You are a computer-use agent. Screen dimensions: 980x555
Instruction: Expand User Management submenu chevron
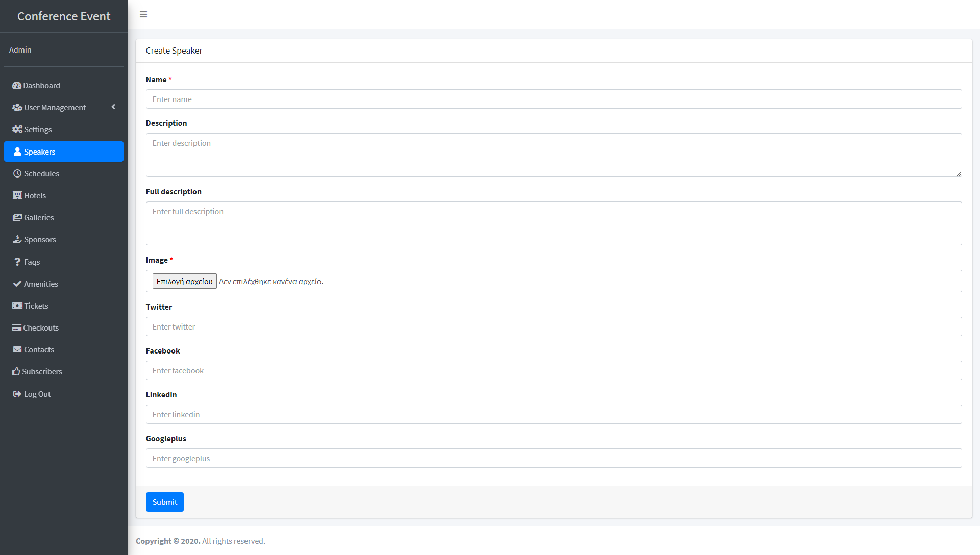pyautogui.click(x=113, y=107)
